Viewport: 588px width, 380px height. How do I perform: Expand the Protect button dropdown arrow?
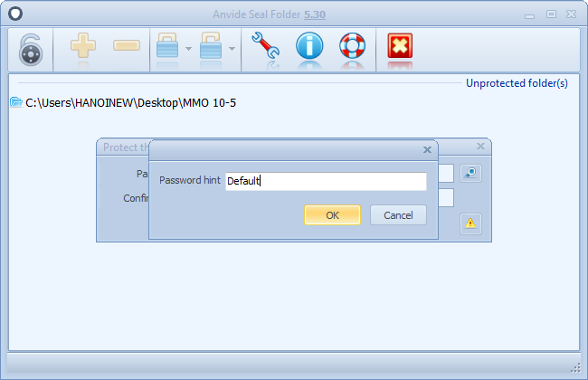(188, 48)
